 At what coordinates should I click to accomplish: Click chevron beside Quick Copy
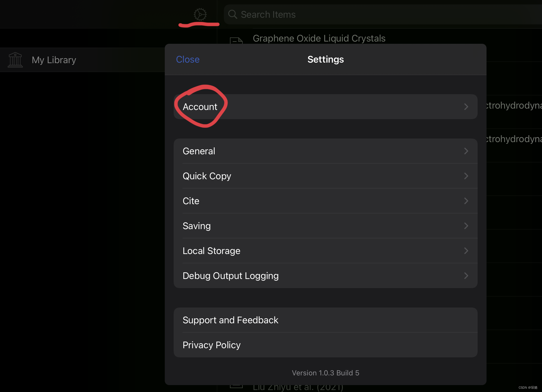(x=466, y=176)
